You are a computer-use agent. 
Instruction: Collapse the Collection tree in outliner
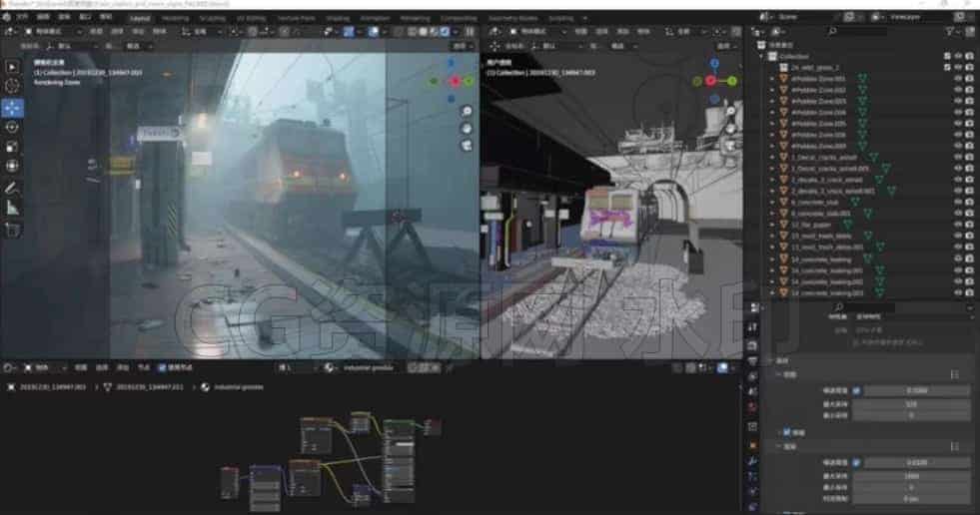pyautogui.click(x=761, y=56)
